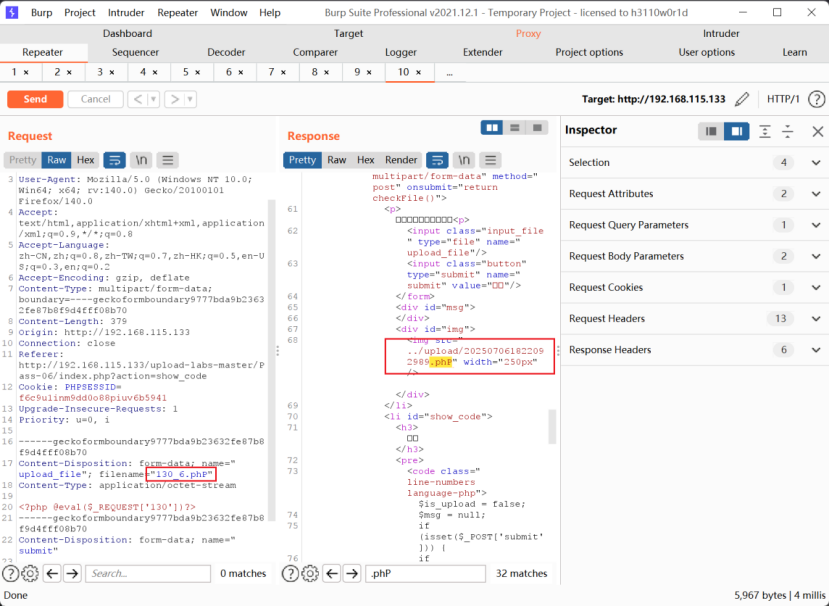Close the Inspector panel
Viewport: 830px width, 606px height.
click(x=818, y=131)
